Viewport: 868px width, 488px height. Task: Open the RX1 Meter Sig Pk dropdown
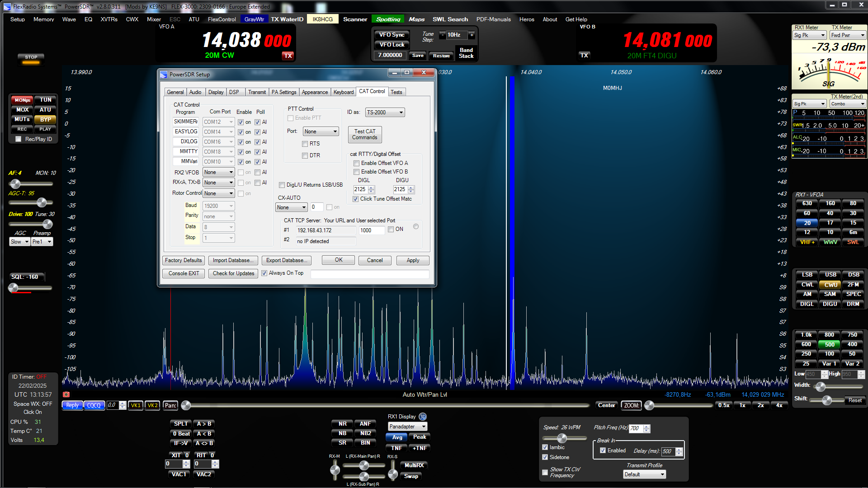tap(810, 35)
